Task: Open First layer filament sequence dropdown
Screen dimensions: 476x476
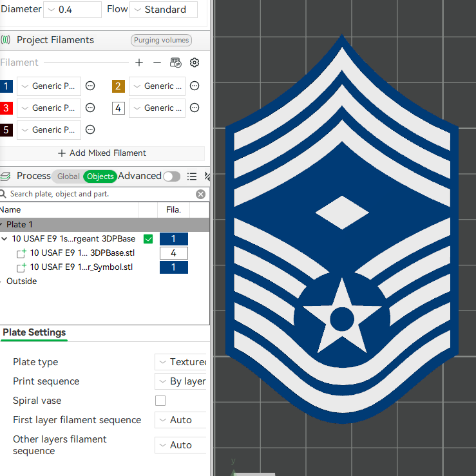Action: click(180, 420)
